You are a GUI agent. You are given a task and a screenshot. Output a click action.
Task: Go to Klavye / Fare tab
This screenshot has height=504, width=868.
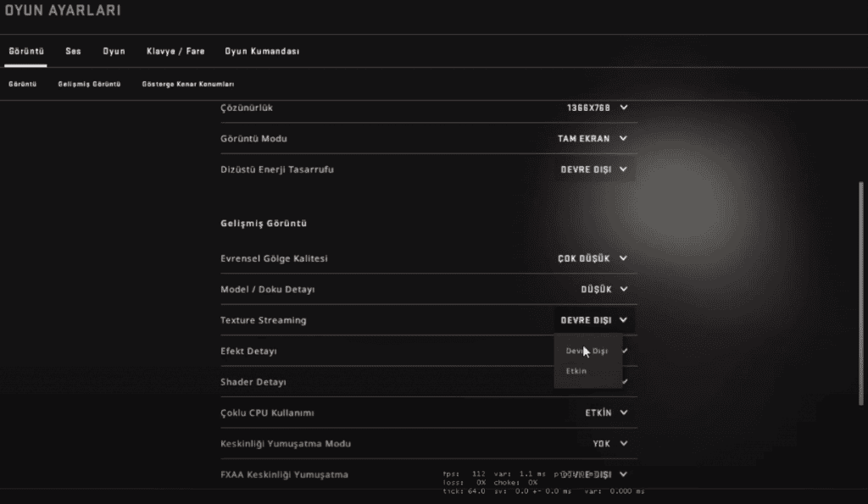pyautogui.click(x=175, y=51)
